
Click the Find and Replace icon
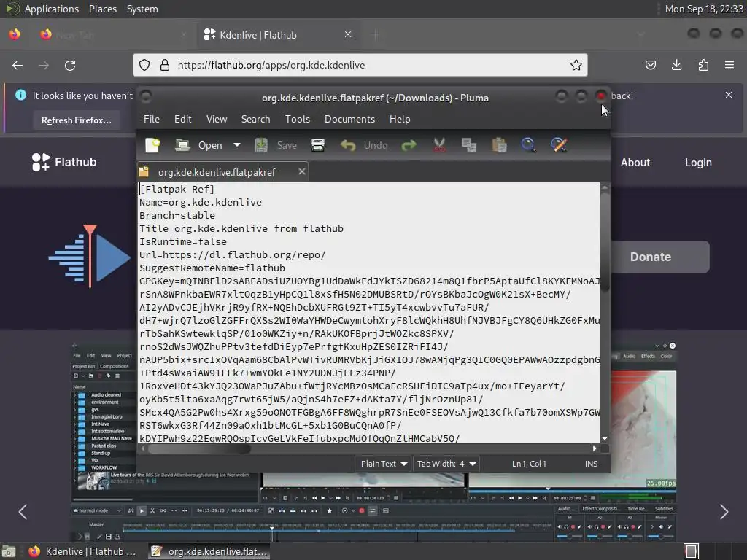pyautogui.click(x=559, y=145)
